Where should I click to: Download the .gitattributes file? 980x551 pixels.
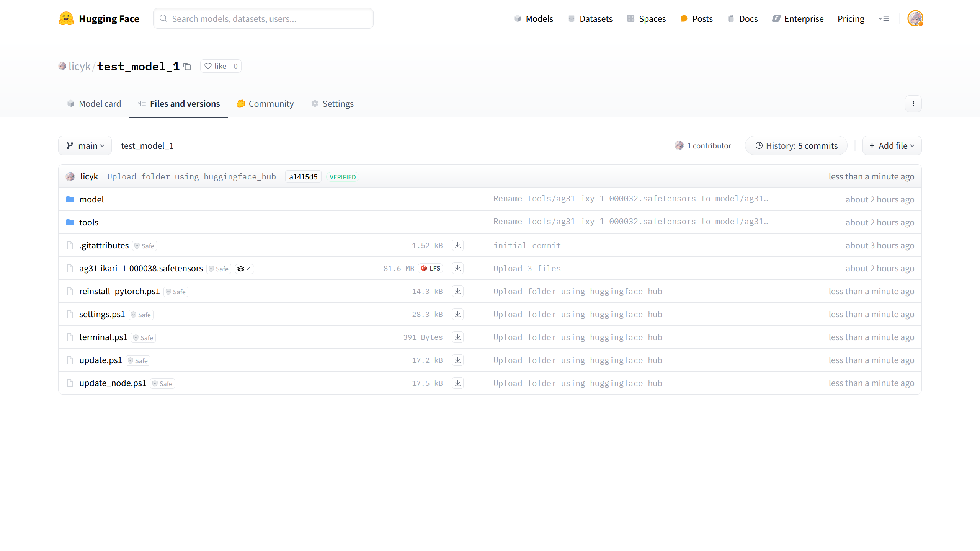tap(457, 245)
